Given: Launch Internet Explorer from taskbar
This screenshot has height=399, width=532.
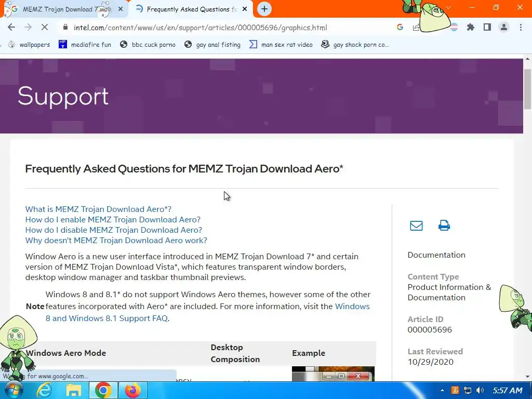Looking at the screenshot, I should point(44,391).
